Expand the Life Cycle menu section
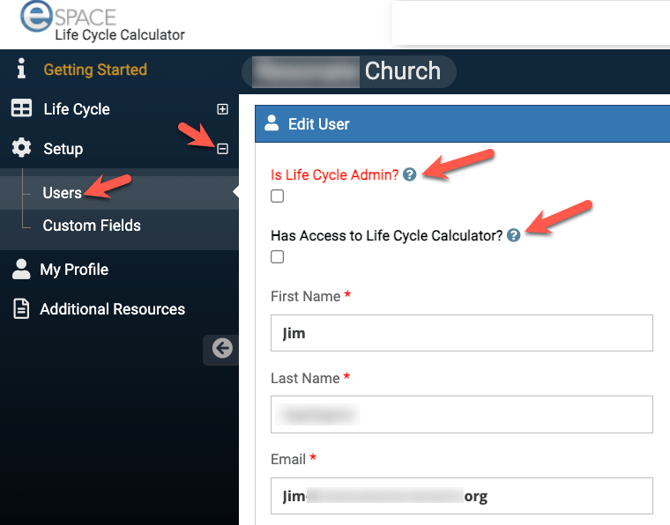The width and height of the screenshot is (670, 525). (x=222, y=109)
